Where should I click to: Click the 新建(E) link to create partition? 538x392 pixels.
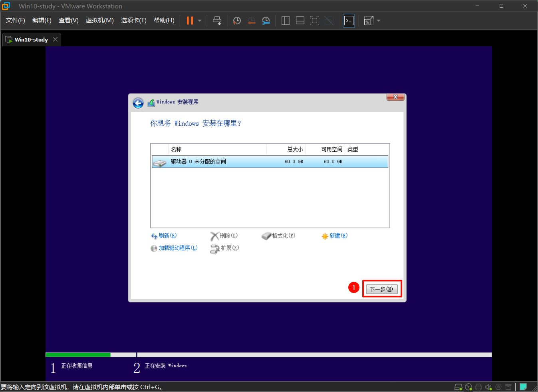(x=337, y=236)
